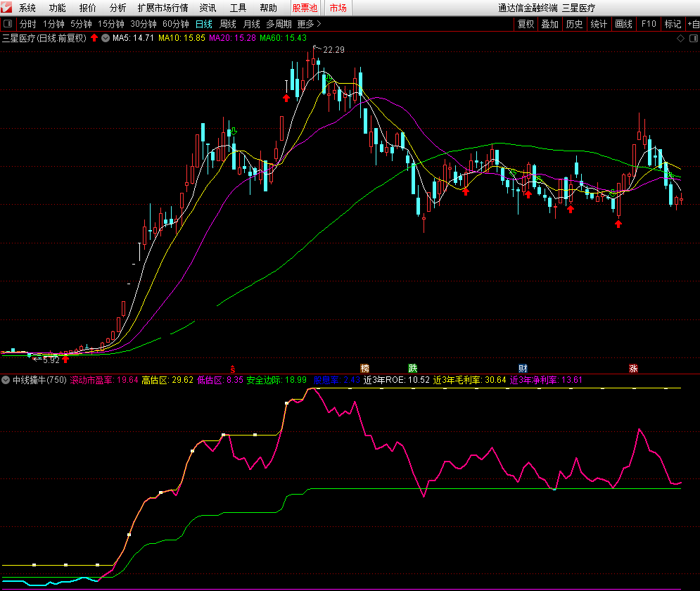Viewport: 700px width, 591px height.
Task: Click the green 跌 marker icon
Action: (412, 368)
